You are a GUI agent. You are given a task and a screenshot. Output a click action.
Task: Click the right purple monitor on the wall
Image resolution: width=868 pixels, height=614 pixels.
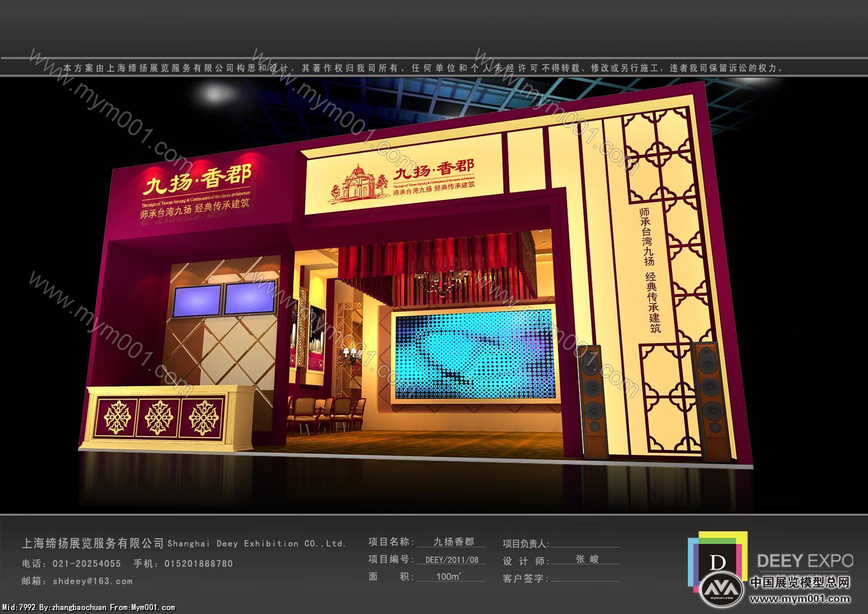click(x=249, y=299)
